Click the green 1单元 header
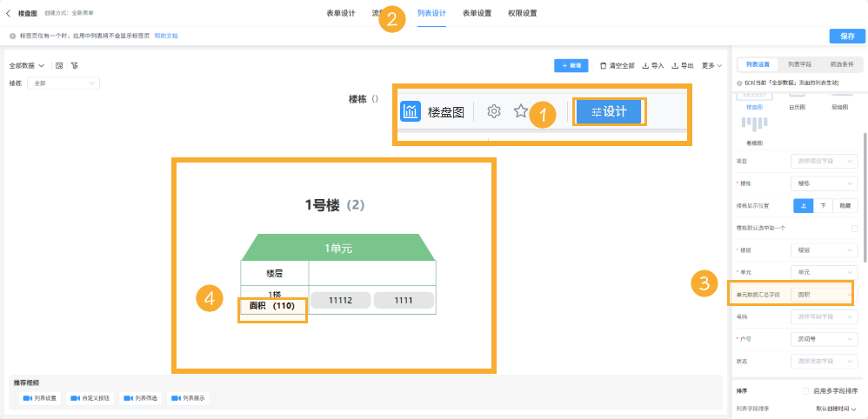 pyautogui.click(x=338, y=248)
